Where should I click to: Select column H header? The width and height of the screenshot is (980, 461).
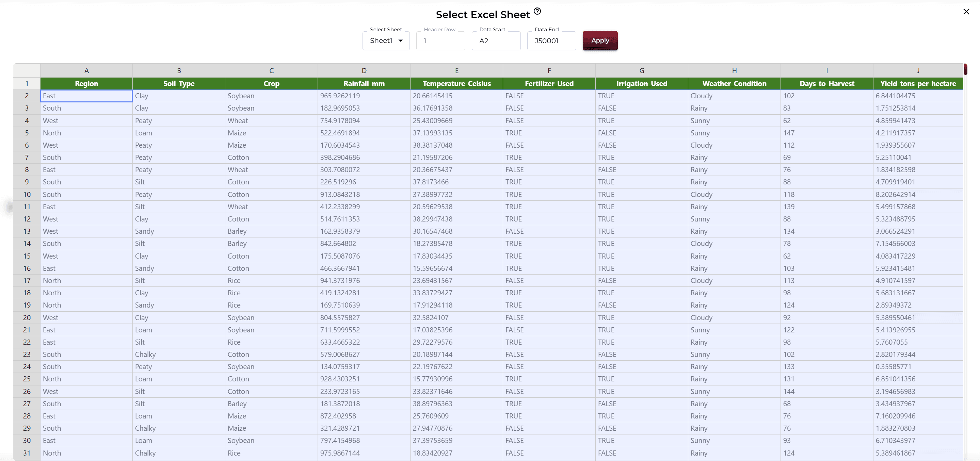click(734, 70)
